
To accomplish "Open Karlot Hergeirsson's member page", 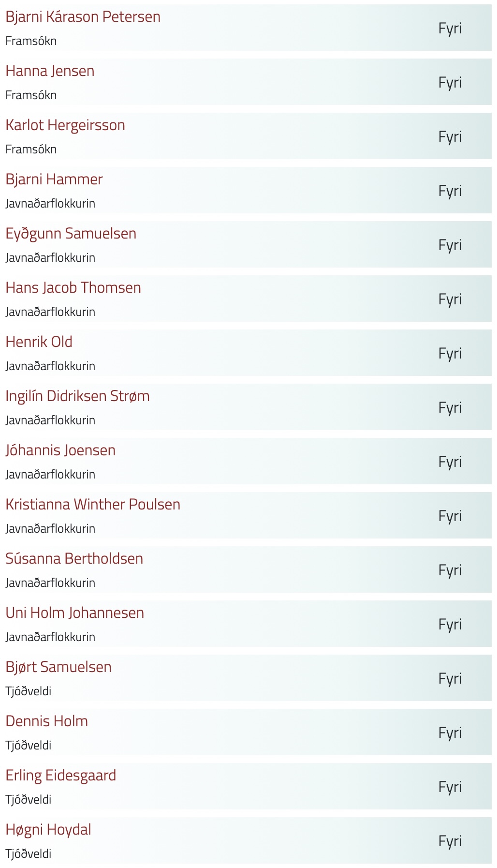I will pyautogui.click(x=65, y=125).
